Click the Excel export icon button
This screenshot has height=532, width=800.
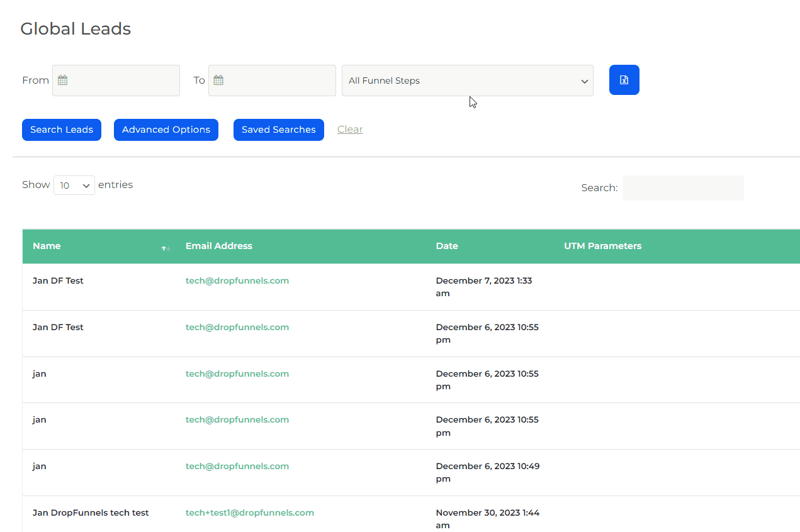coord(624,80)
